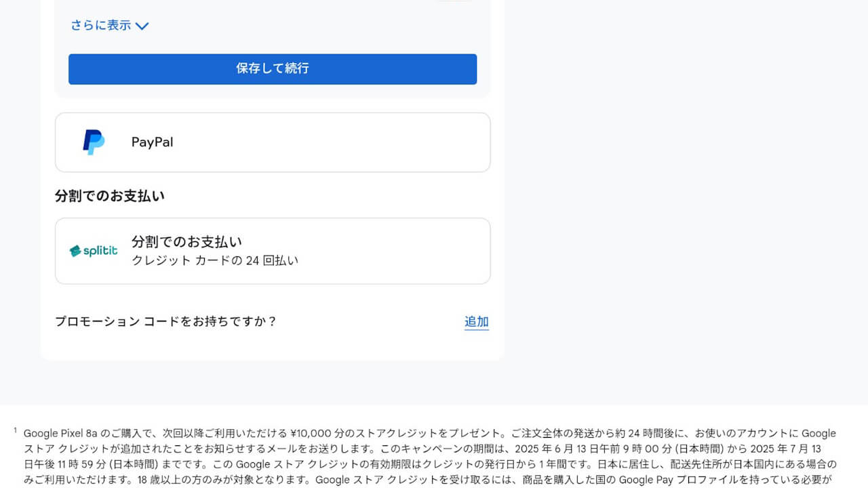Screen dimensions: 868x488
Task: Choose the 分割でのお支払い option title in Splitit card
Action: pos(186,241)
